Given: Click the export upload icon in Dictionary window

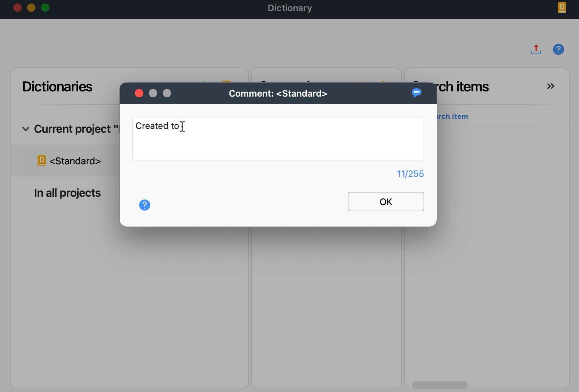Looking at the screenshot, I should (536, 49).
